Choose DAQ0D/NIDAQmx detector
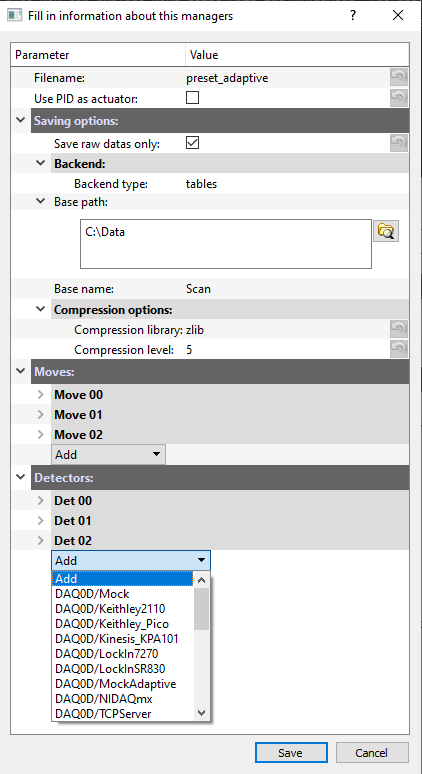Viewport: 422px width, 774px height. coord(123,698)
